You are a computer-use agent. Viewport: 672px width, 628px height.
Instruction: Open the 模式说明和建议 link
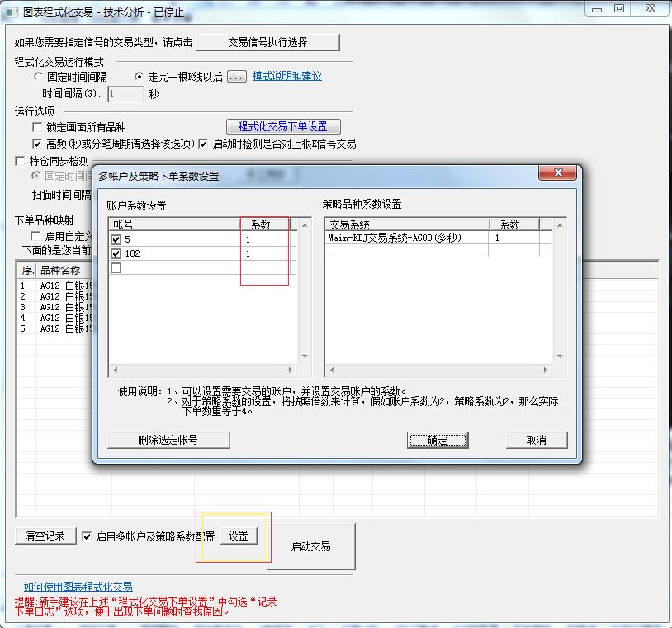[286, 76]
